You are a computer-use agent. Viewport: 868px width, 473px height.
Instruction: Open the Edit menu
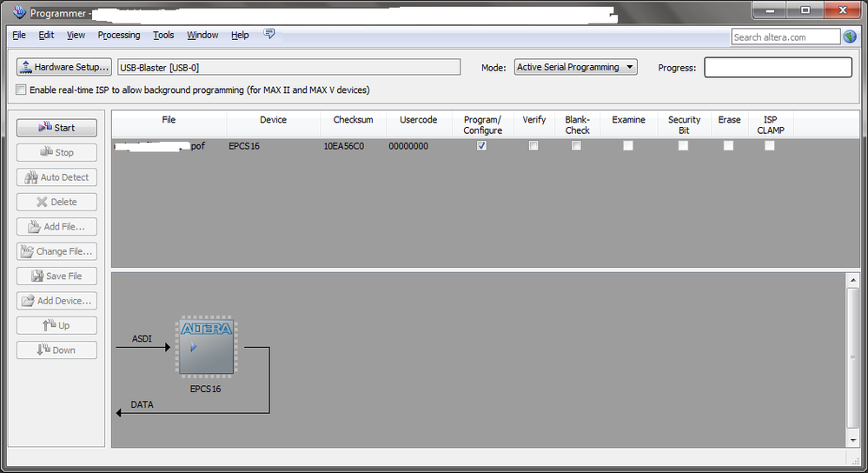click(x=46, y=35)
